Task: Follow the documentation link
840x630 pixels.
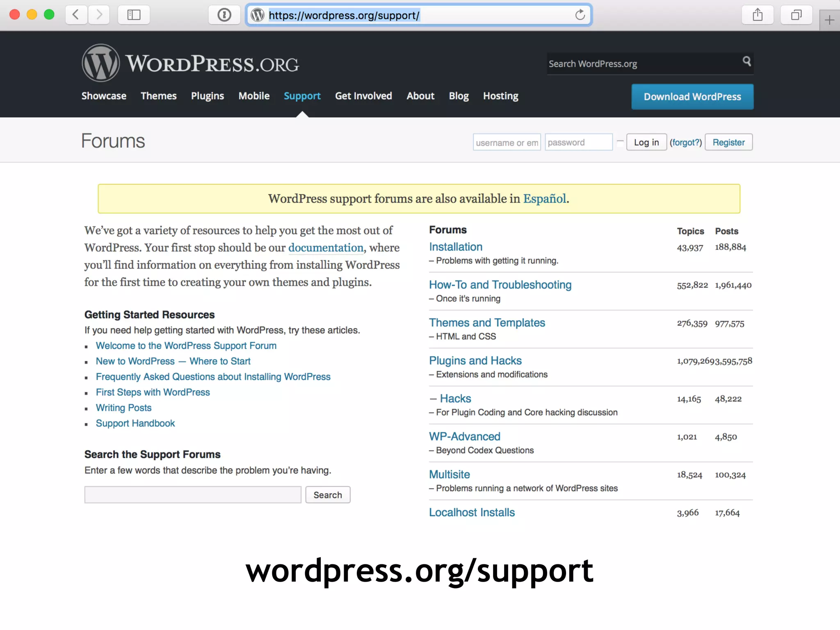Action: [326, 248]
